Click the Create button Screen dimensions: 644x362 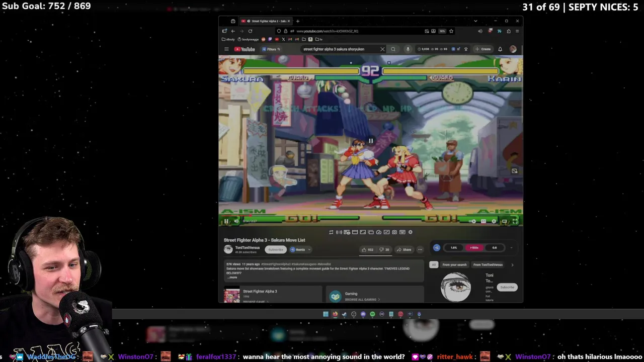(483, 49)
